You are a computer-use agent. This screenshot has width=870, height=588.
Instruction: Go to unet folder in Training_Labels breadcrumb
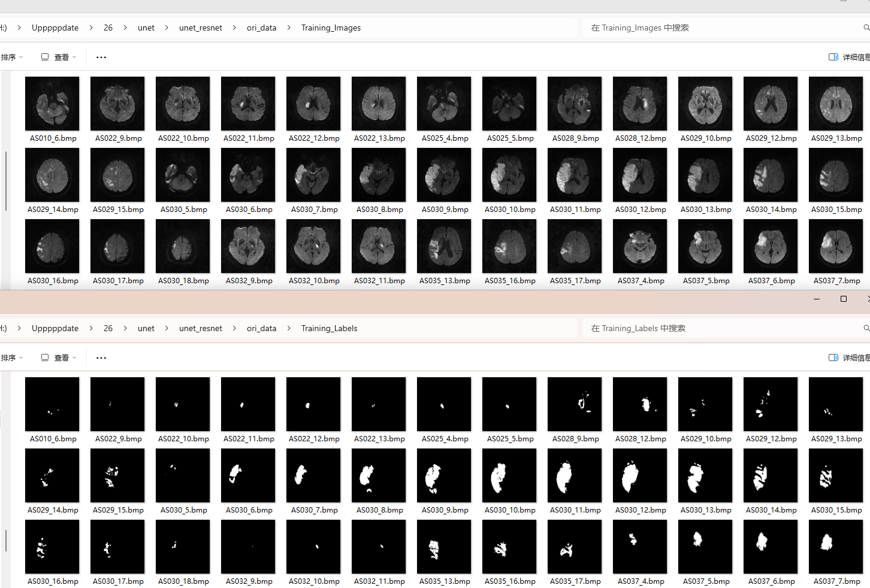click(x=146, y=328)
